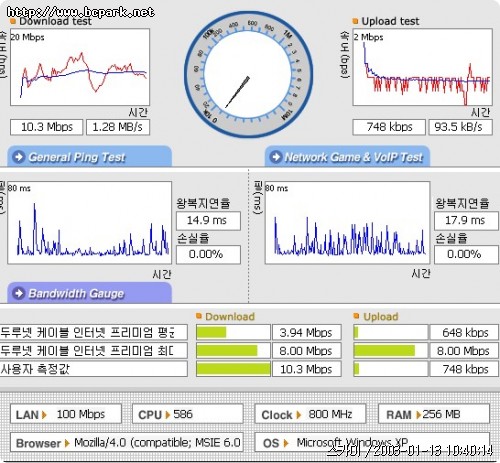Click the Network Game & VoIP latency graph
The width and height of the screenshot is (500, 463).
(347, 223)
